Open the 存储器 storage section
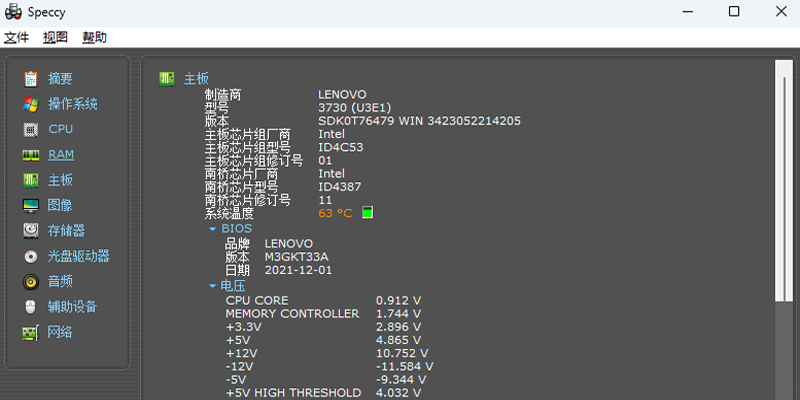This screenshot has width=800, height=400. (66, 231)
